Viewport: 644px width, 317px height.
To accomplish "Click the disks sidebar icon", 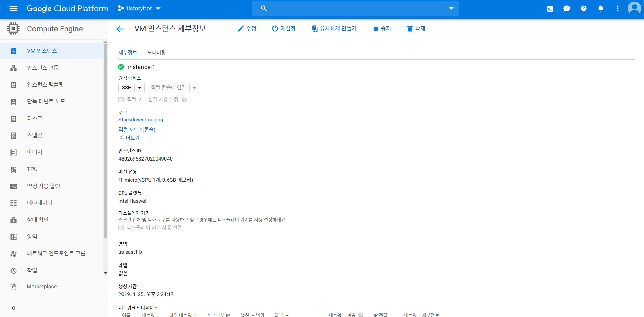I will (14, 119).
